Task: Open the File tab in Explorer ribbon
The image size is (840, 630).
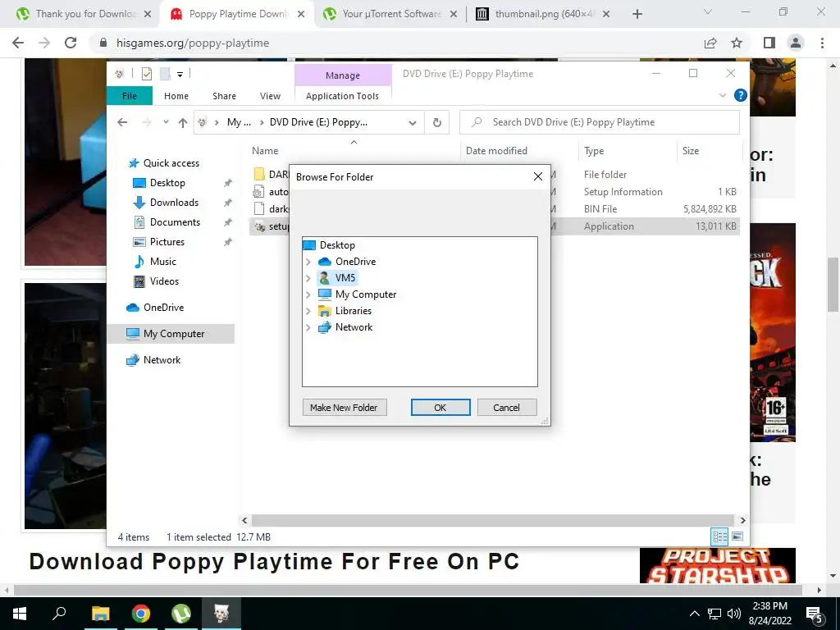Action: point(130,96)
